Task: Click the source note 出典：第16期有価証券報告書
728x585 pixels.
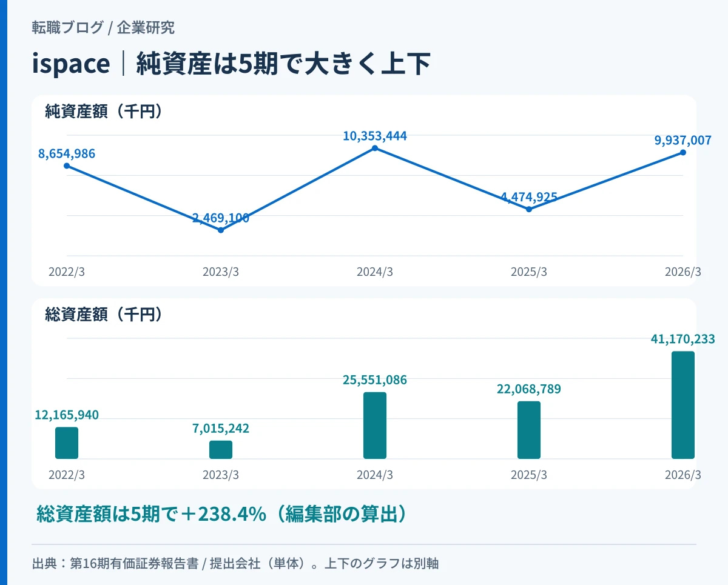Action: coord(115,563)
